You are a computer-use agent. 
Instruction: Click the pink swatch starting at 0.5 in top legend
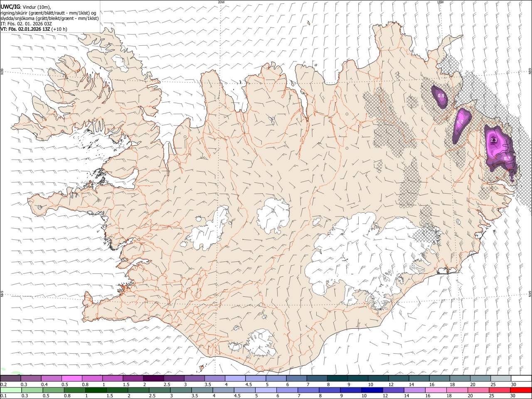pos(71,378)
